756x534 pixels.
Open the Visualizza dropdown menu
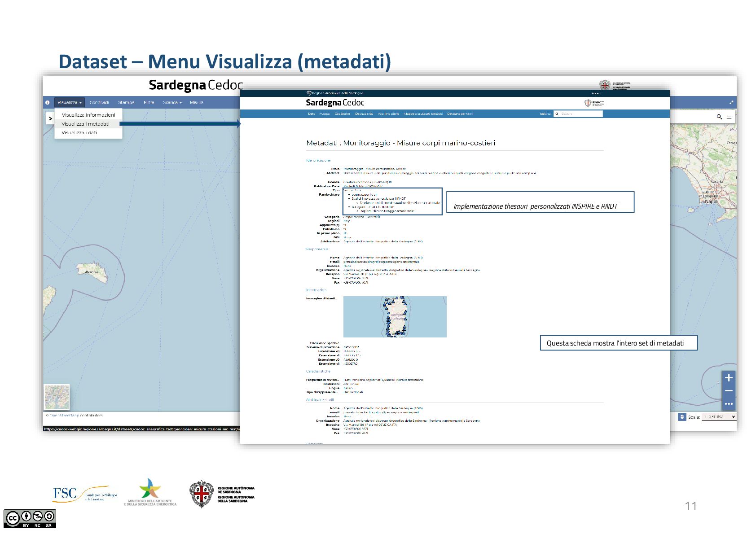[70, 103]
